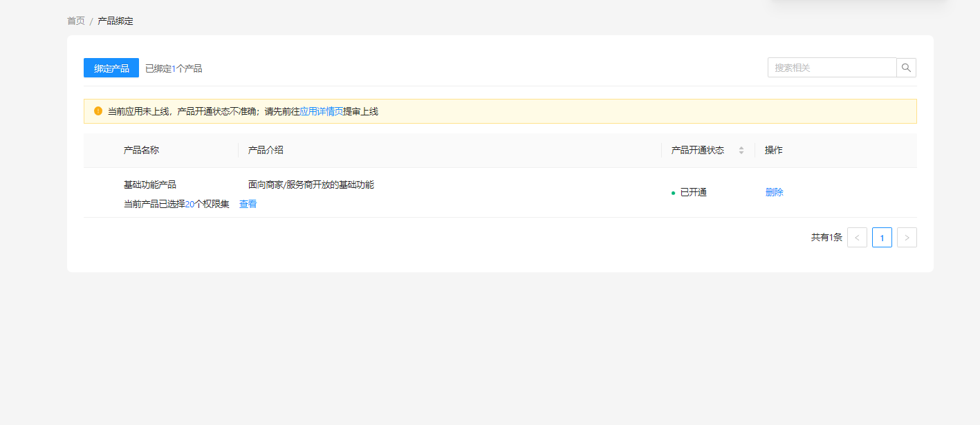Sort by the 产品开通状态 column header

tap(697, 151)
